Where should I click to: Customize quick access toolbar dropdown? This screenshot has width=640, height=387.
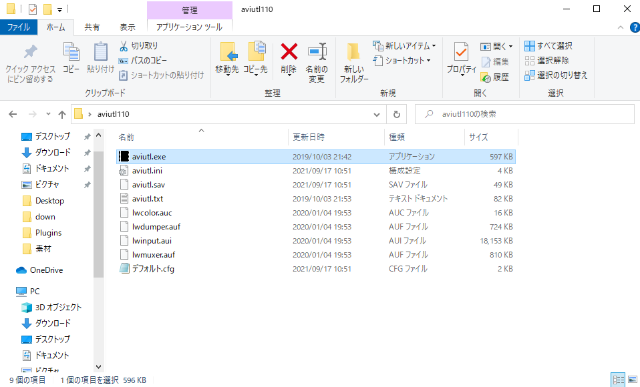click(60, 9)
